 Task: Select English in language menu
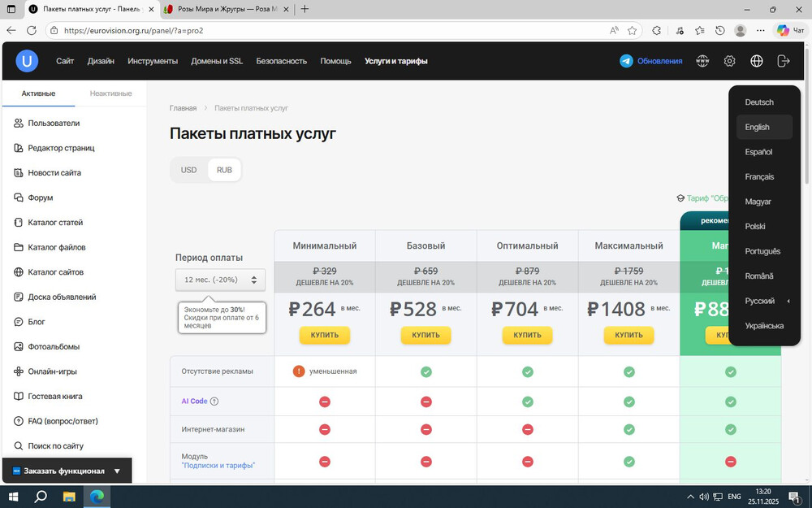[758, 128]
